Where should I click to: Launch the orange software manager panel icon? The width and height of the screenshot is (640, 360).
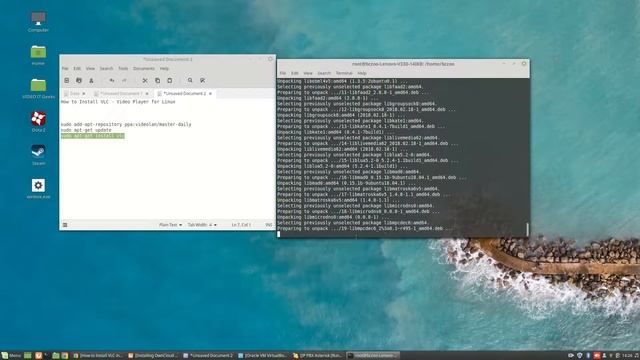[x=38, y=356]
